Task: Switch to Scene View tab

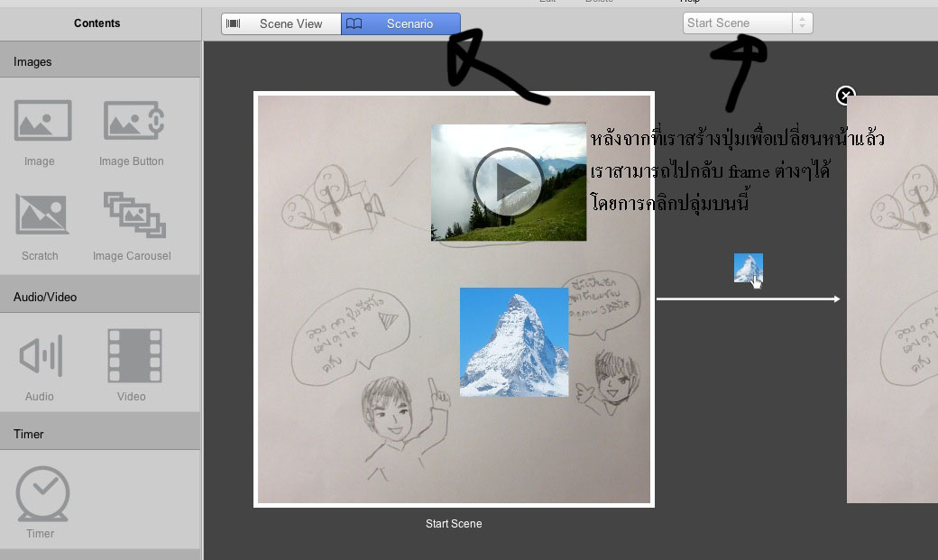Action: (281, 24)
